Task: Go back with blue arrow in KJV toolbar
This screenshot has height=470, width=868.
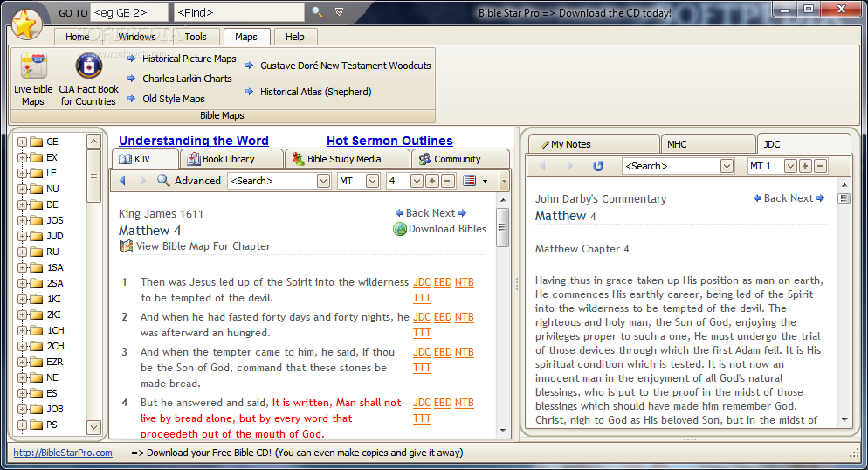Action: [123, 181]
